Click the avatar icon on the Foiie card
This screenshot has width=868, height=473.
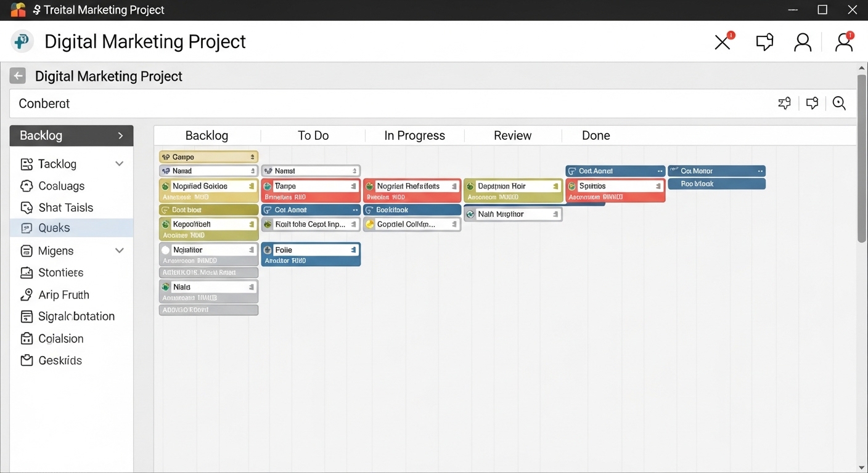pyautogui.click(x=268, y=250)
